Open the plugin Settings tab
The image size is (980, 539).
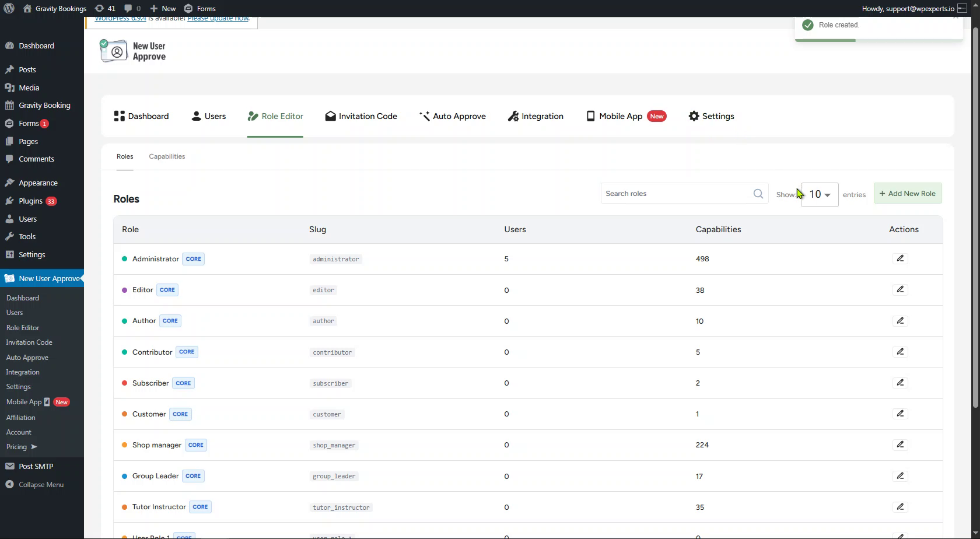[x=711, y=116]
